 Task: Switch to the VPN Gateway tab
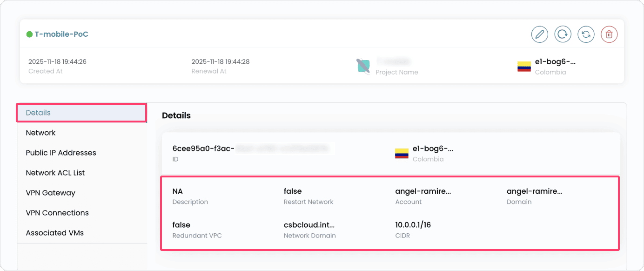pyautogui.click(x=50, y=193)
